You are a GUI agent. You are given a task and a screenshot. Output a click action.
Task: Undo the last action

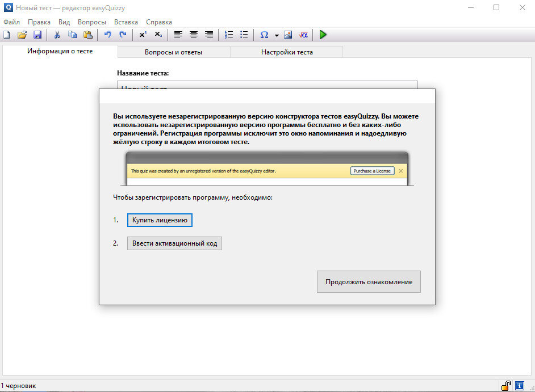tap(108, 35)
